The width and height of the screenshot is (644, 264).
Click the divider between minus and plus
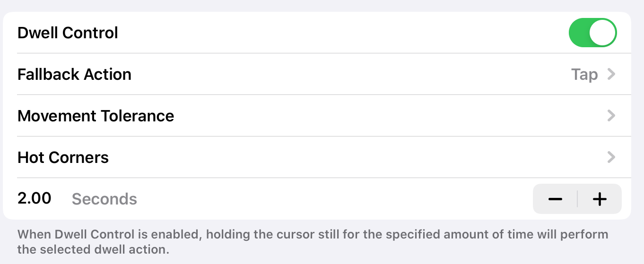point(577,199)
